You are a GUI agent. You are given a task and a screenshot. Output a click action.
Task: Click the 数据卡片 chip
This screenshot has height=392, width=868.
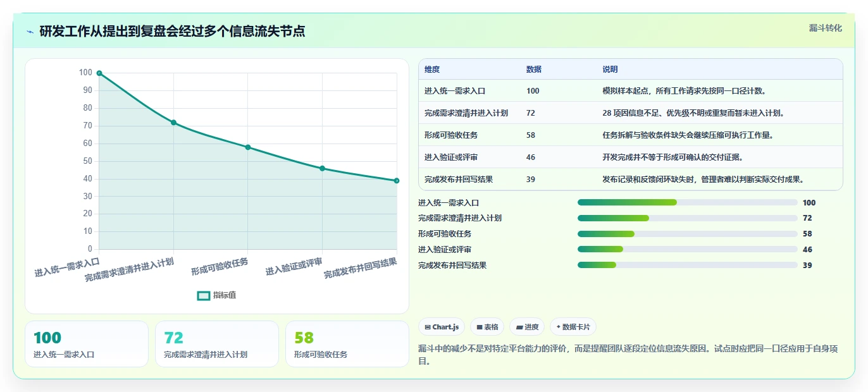[573, 327]
